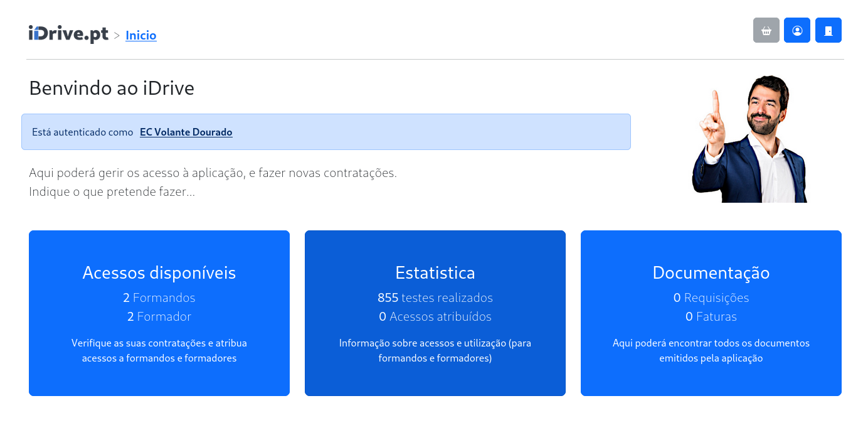The image size is (868, 440).
Task: Click the 'Informação sobre acessos' description text
Action: 435,351
